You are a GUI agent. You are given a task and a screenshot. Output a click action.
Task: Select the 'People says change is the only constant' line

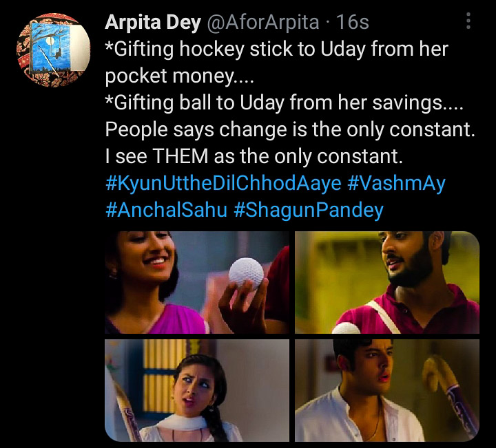[x=290, y=130]
